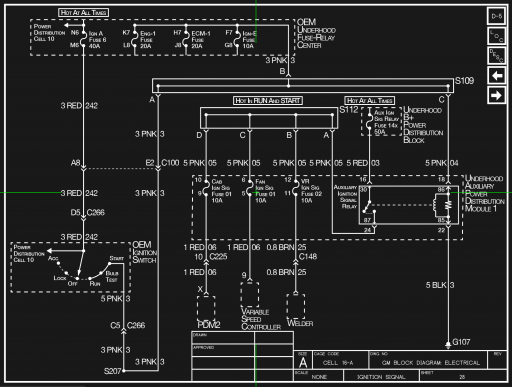Click the 'Bulb Test' ignition switch position
The height and width of the screenshot is (387, 512).
pyautogui.click(x=112, y=277)
